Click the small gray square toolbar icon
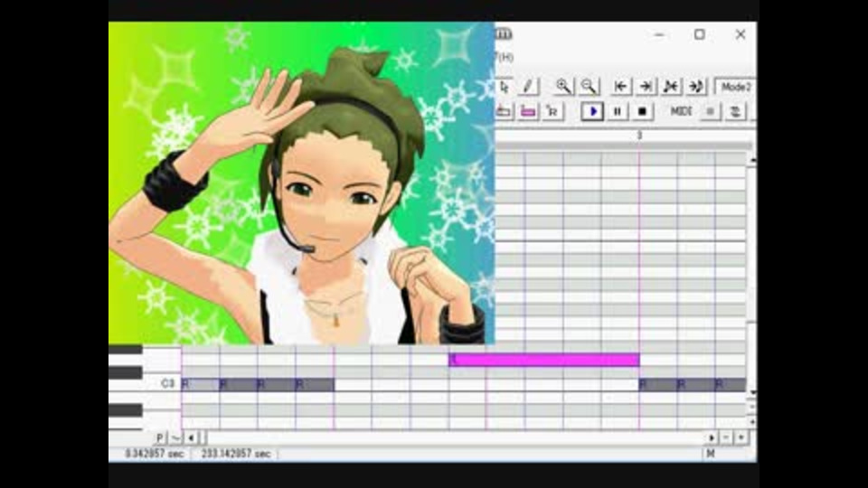The width and height of the screenshot is (868, 488). 711,112
